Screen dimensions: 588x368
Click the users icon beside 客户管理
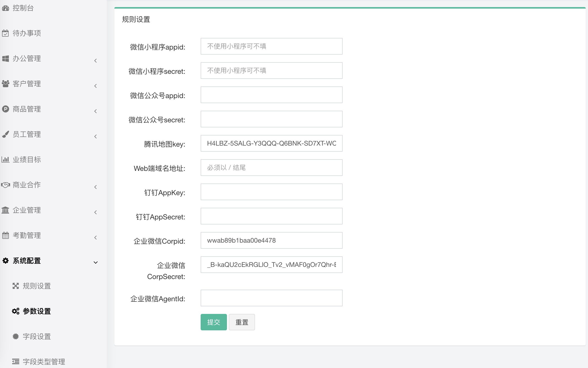[5, 84]
